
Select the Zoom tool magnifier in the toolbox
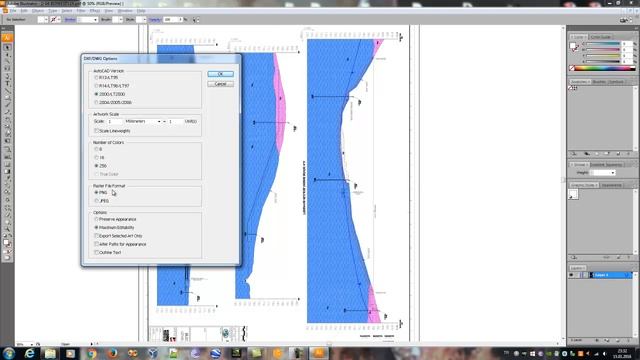[x=7, y=229]
